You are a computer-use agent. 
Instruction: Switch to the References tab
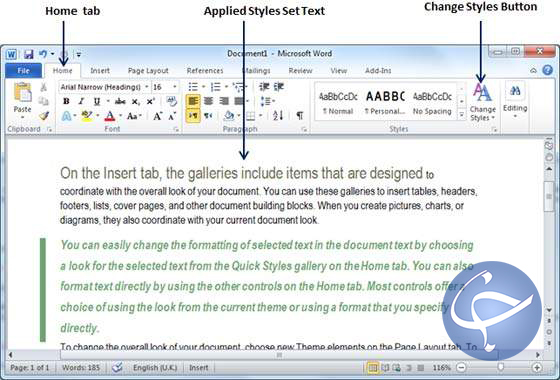click(205, 71)
